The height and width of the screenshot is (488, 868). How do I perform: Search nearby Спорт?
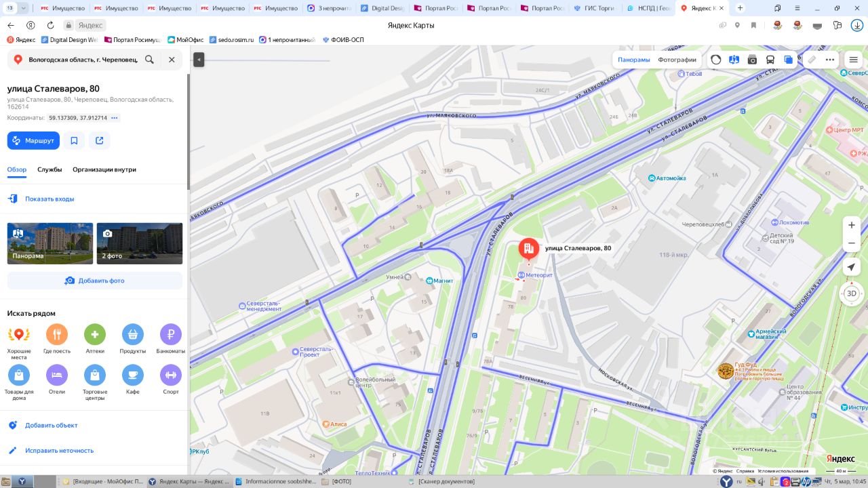[171, 380]
